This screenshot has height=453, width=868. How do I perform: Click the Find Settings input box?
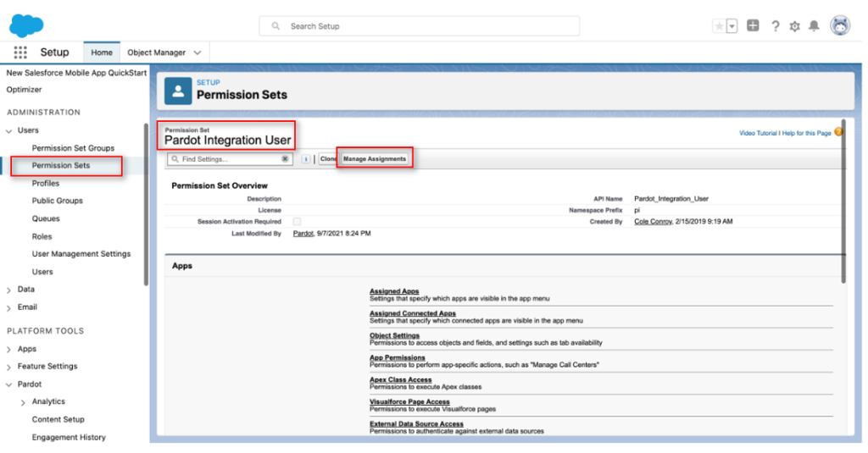click(230, 158)
